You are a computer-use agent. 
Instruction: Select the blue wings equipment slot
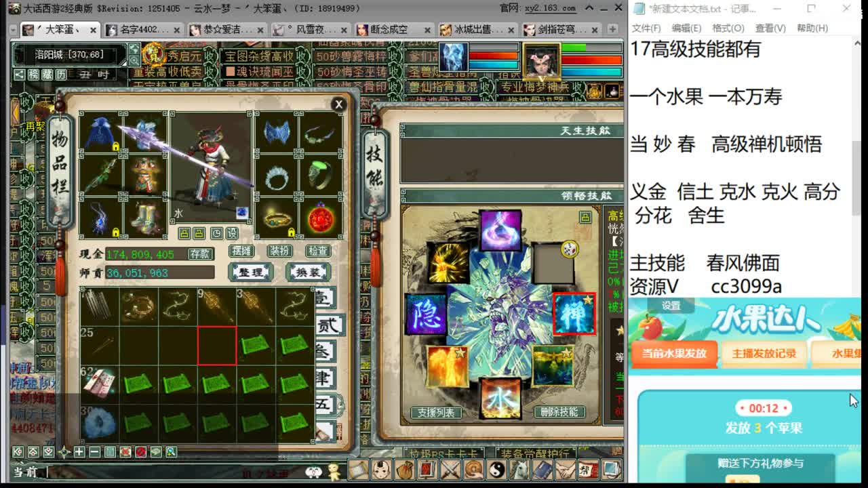277,132
